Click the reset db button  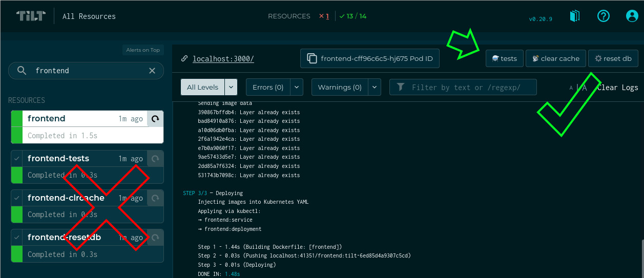click(613, 58)
